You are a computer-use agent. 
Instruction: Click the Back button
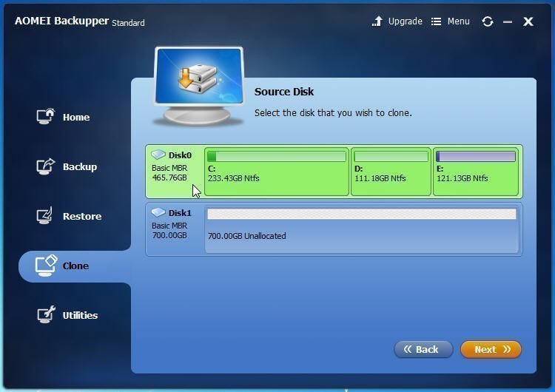[x=423, y=350]
